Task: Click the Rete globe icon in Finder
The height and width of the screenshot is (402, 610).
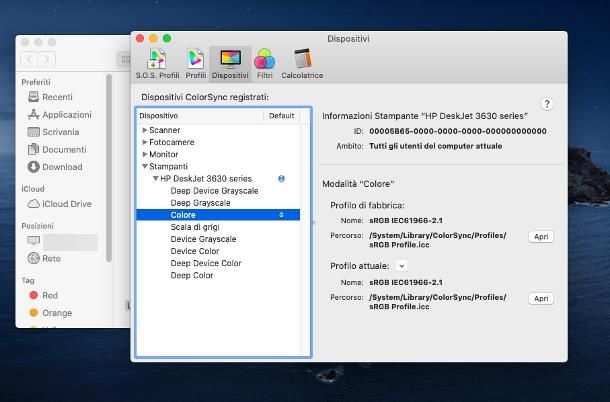Action: (33, 258)
